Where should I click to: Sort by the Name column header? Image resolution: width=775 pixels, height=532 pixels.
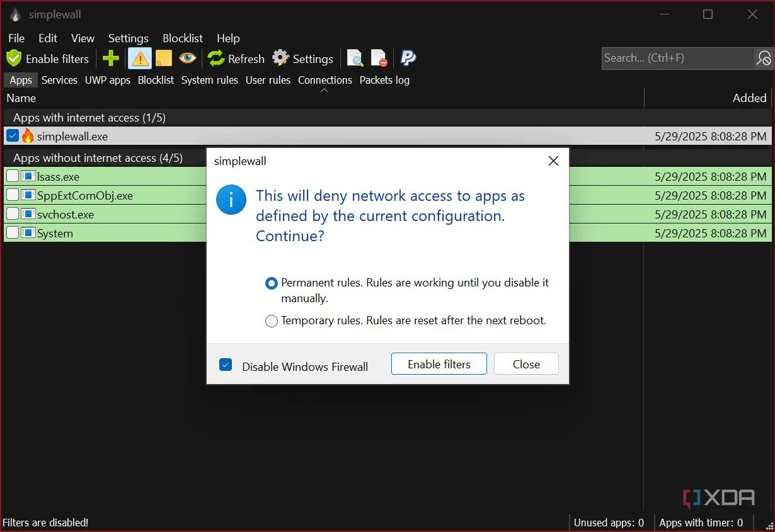point(324,98)
